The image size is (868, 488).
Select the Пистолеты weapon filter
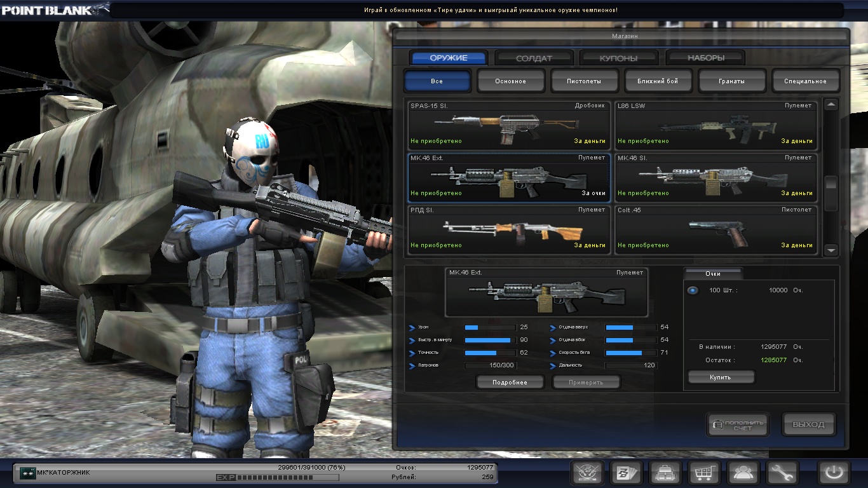pyautogui.click(x=585, y=81)
